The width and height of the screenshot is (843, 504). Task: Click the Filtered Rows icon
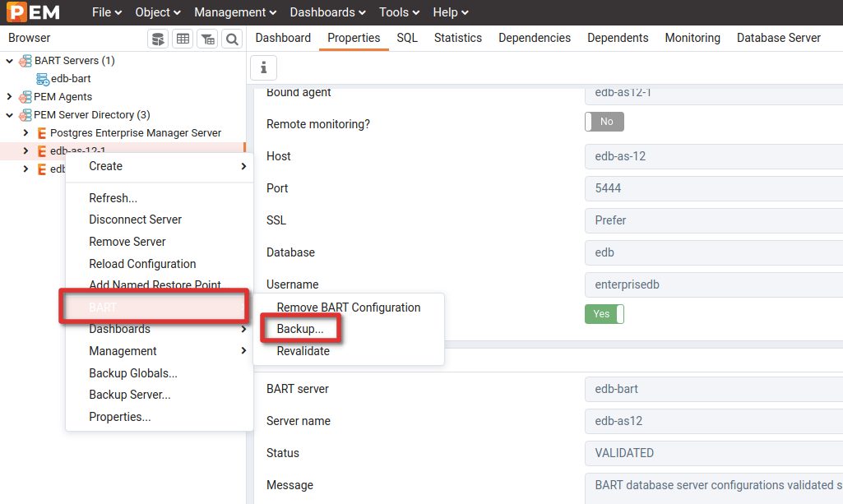point(207,39)
